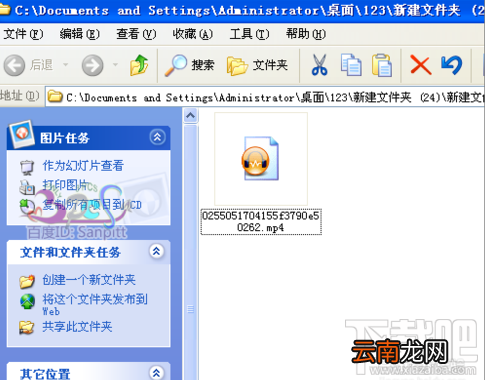Click 打印图片 link
This screenshot has height=380, width=485.
point(65,185)
